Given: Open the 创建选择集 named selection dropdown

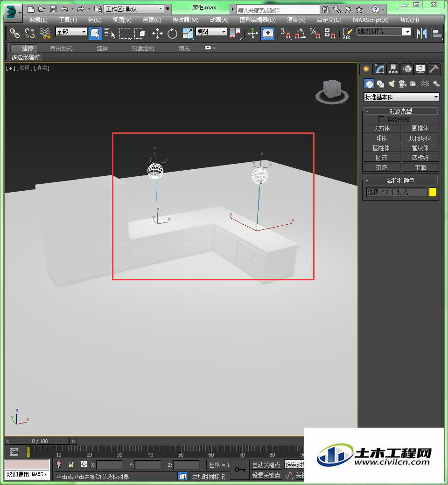Looking at the screenshot, I should 384,32.
